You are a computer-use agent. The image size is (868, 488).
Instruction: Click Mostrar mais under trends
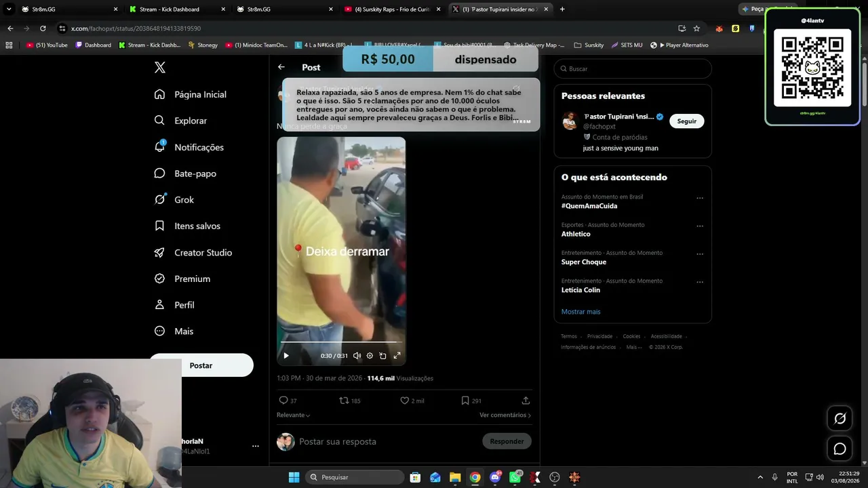click(x=581, y=312)
